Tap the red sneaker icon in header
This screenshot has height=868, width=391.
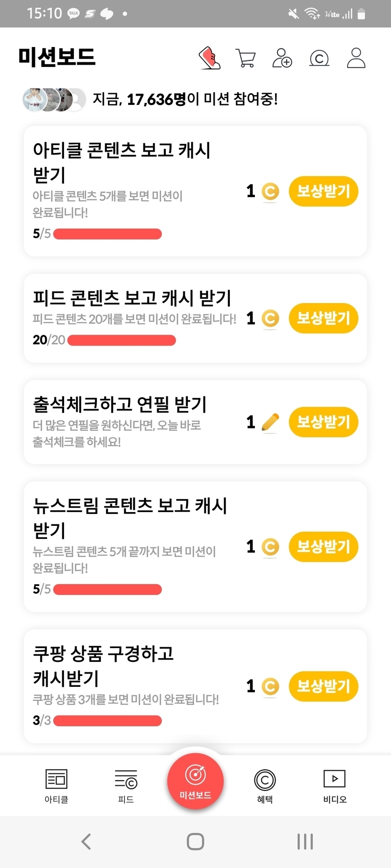210,58
